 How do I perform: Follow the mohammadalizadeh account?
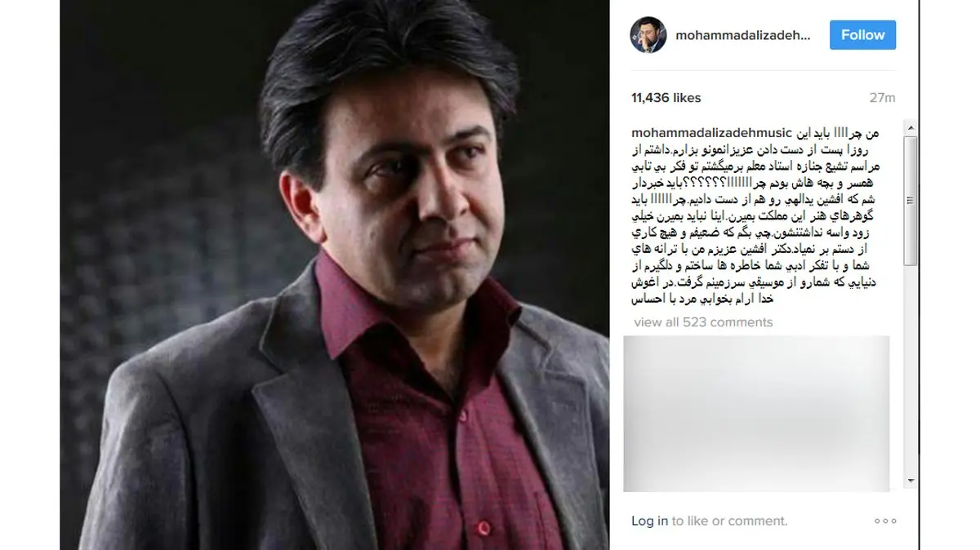click(x=862, y=35)
